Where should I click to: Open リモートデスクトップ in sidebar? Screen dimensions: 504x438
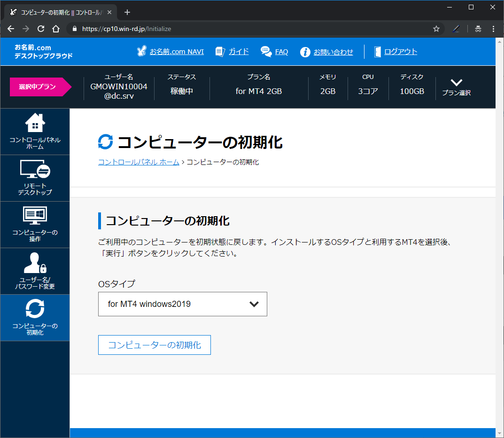(35, 178)
